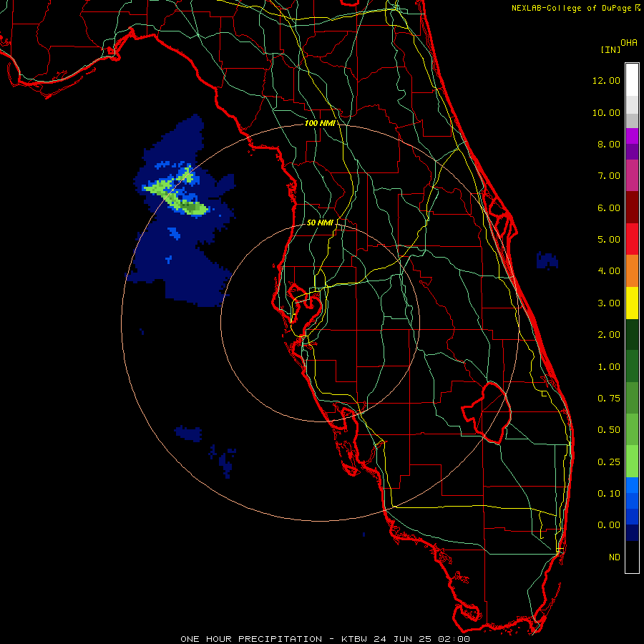
Task: Select the black ND legend swatch
Action: [632, 557]
